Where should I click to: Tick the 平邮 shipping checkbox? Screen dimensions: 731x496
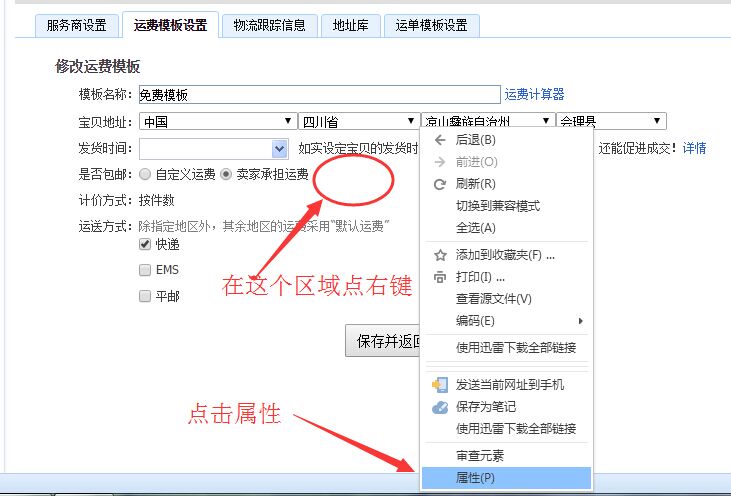[145, 296]
